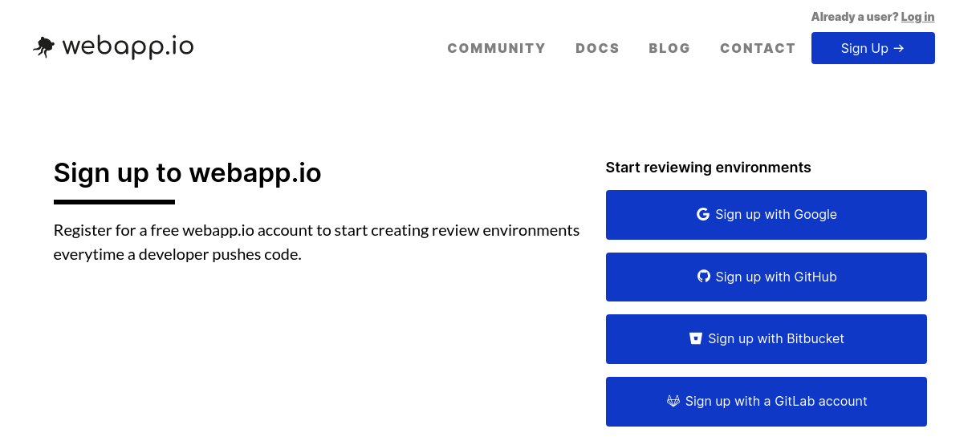Click the Google G icon
980x445 pixels.
[702, 214]
